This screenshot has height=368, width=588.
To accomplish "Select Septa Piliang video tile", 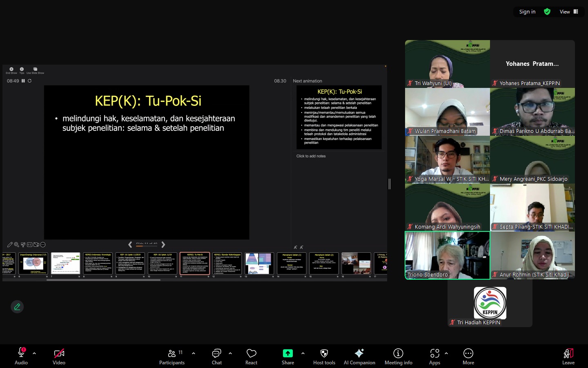I will tap(532, 207).
